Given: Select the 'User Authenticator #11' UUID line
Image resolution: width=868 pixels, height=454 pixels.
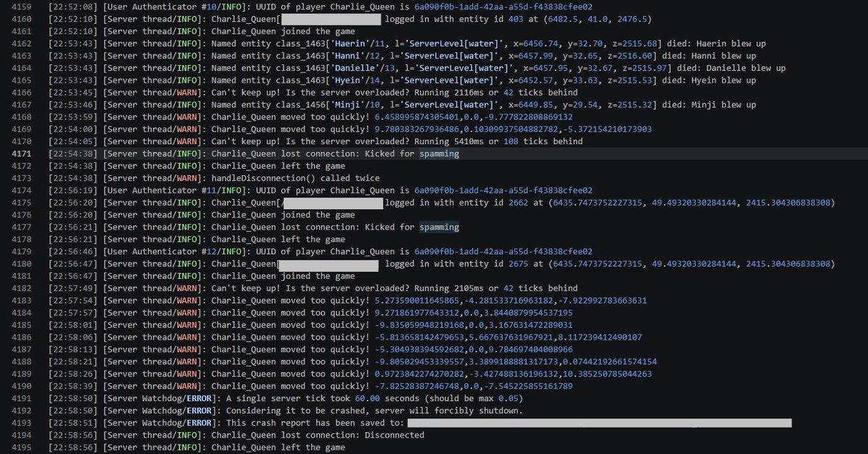Looking at the screenshot, I should 320,190.
